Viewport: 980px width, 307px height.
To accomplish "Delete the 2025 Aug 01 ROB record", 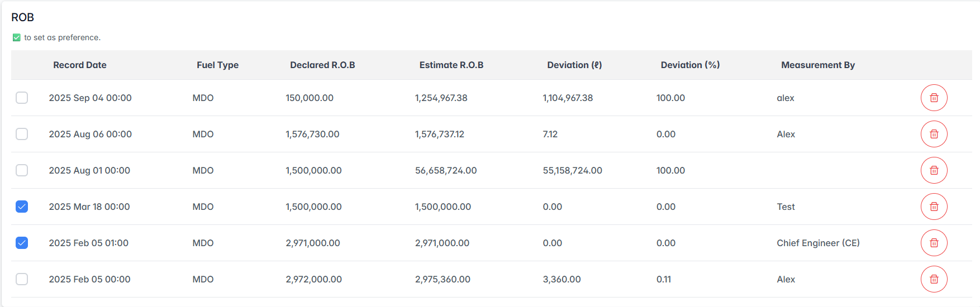I will coord(934,170).
